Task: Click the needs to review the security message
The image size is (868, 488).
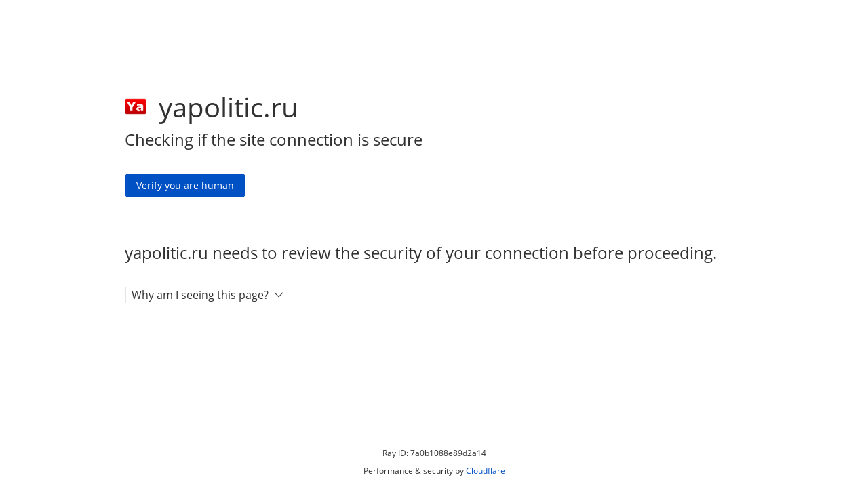Action: 420,253
